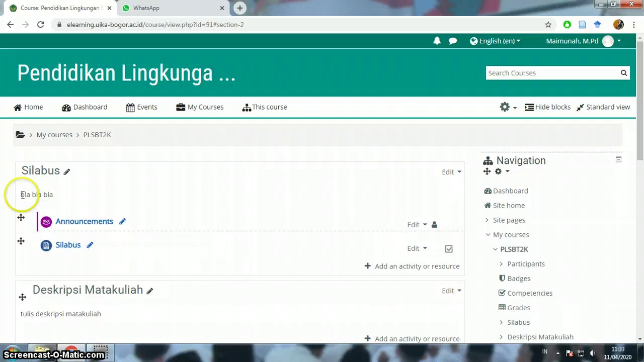
Task: Click pencil icon beside Announcements title
Action: pos(122,222)
